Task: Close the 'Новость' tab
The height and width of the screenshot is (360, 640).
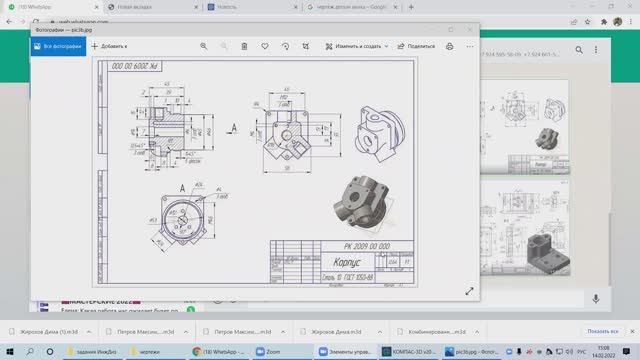Action: [x=296, y=7]
